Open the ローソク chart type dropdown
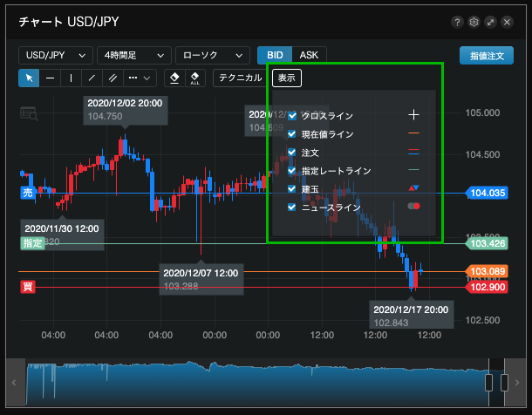 click(x=212, y=55)
